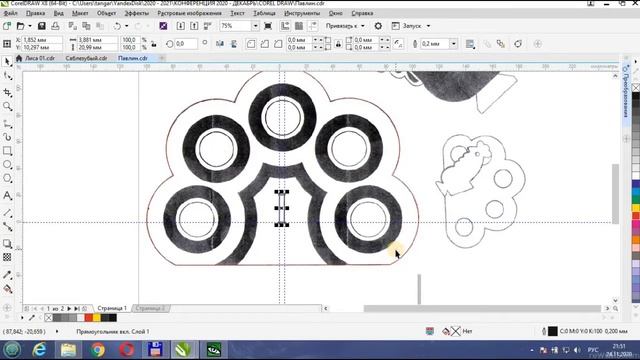Select the no-color X swatch
This screenshot has height=360, width=640.
coord(49,318)
